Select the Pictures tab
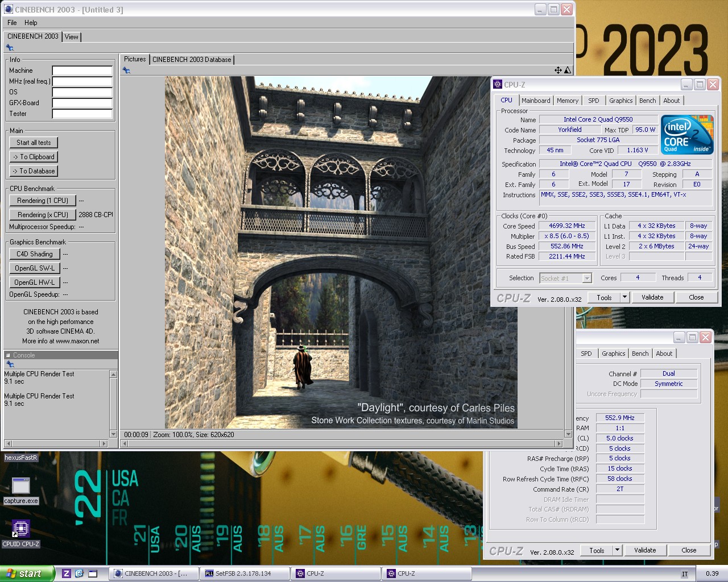 (135, 59)
